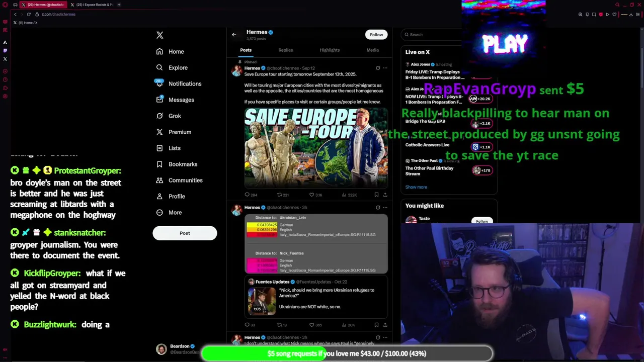
Task: View analytics of pinned post with 522K views
Action: (349, 195)
